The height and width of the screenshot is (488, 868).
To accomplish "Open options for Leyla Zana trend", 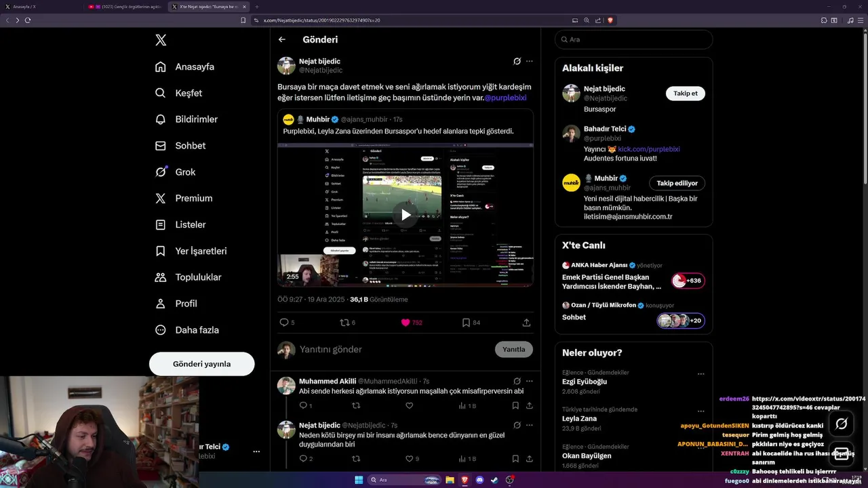I will pyautogui.click(x=701, y=410).
